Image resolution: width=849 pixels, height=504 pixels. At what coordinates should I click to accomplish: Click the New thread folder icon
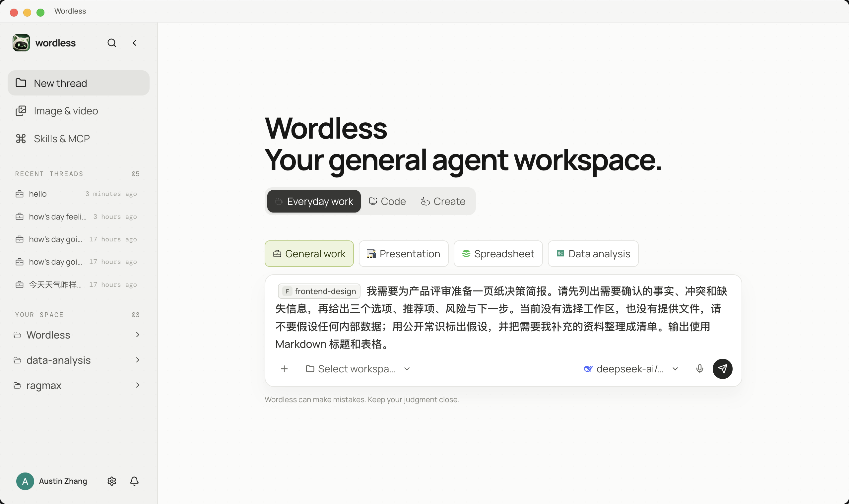click(21, 83)
